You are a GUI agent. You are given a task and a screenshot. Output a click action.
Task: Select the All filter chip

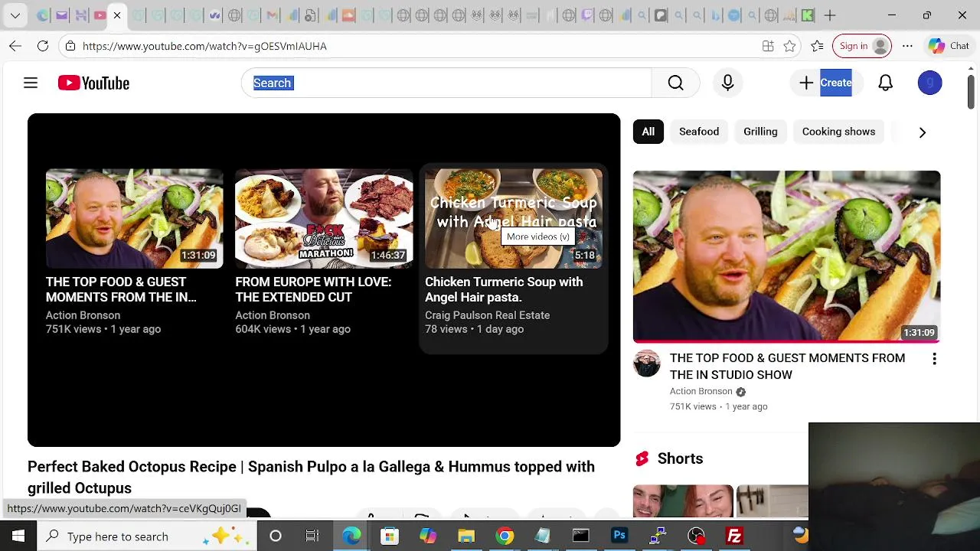[x=648, y=132]
